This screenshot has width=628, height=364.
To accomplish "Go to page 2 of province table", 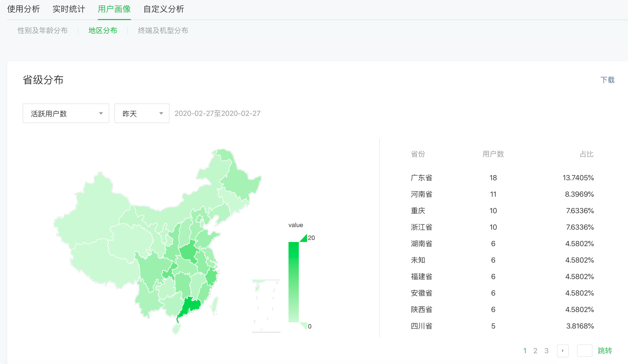I will [535, 351].
